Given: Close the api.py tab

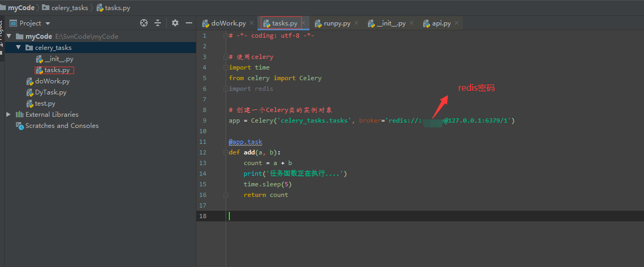Looking at the screenshot, I should [x=457, y=23].
